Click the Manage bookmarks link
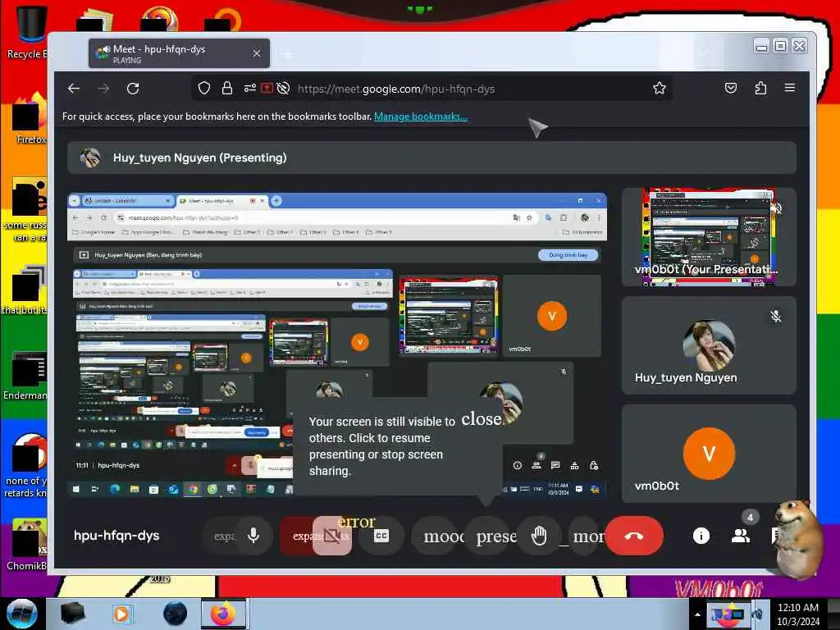The height and width of the screenshot is (630, 840). click(421, 116)
